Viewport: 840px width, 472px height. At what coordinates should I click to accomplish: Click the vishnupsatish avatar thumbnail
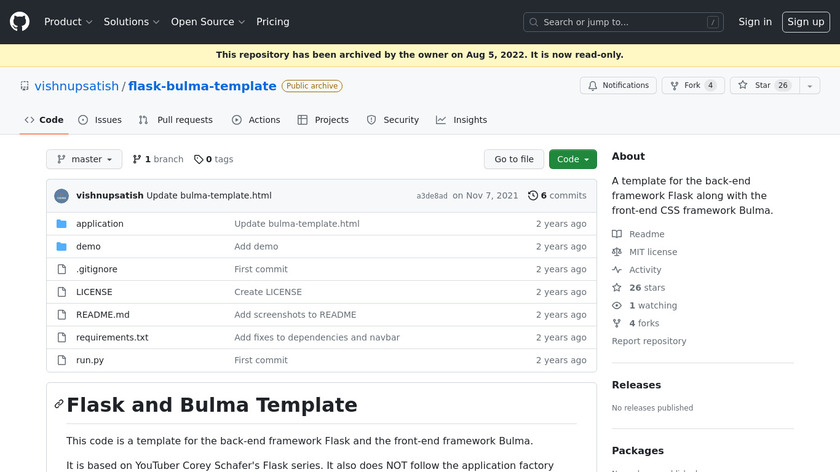61,196
